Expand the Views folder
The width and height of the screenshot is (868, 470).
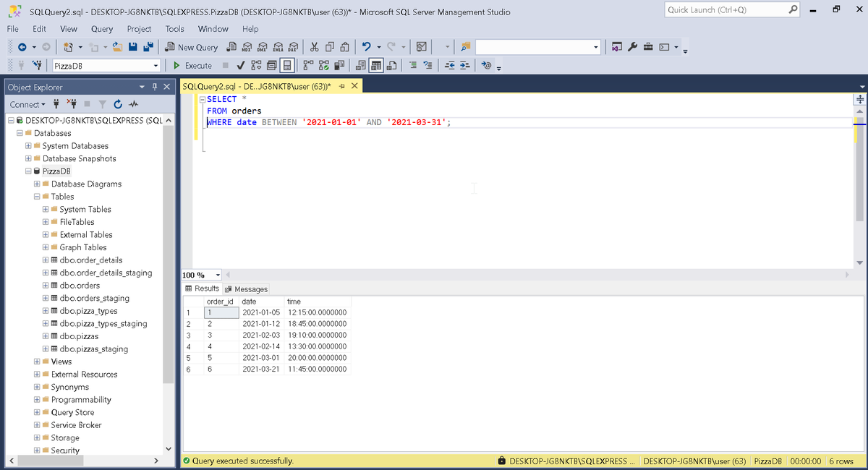coord(36,362)
